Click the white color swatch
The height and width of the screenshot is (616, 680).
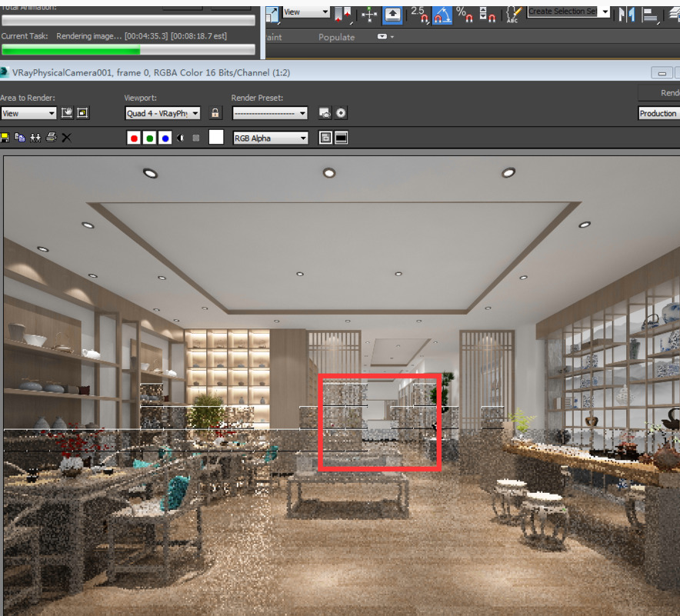tap(216, 137)
